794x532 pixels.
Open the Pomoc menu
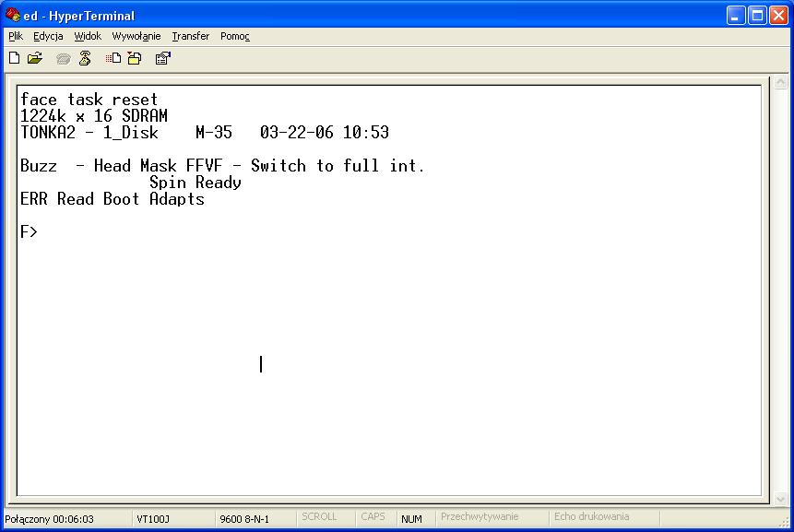coord(235,36)
